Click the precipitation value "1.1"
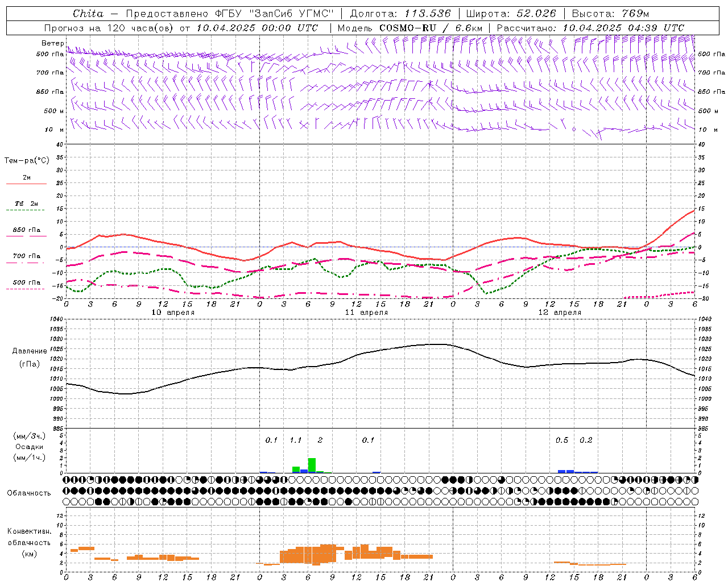This screenshot has width=728, height=582. pos(295,440)
